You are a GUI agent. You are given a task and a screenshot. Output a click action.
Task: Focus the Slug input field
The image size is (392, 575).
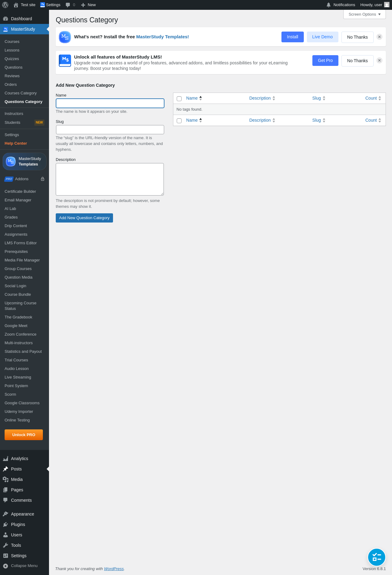point(110,130)
